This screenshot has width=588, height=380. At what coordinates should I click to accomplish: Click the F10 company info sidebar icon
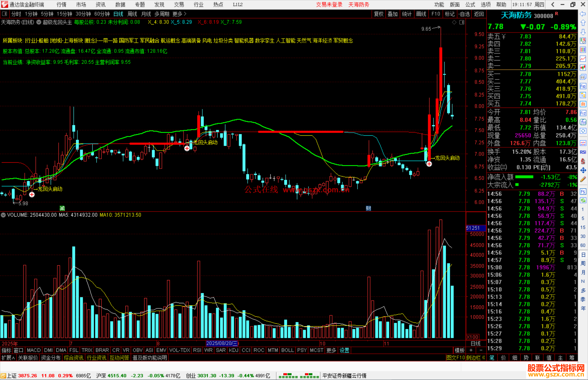coord(583,86)
